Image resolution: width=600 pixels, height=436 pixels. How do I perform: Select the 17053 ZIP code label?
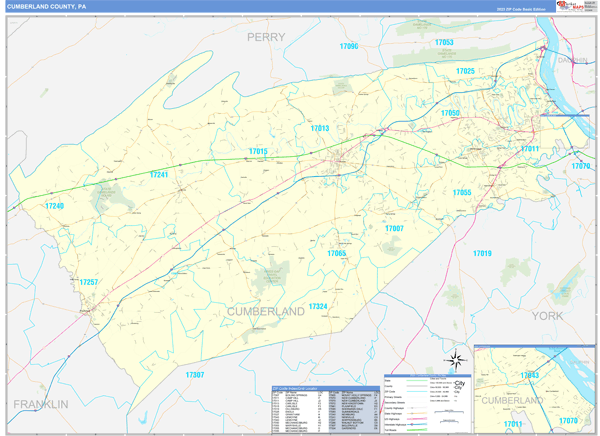(x=444, y=43)
